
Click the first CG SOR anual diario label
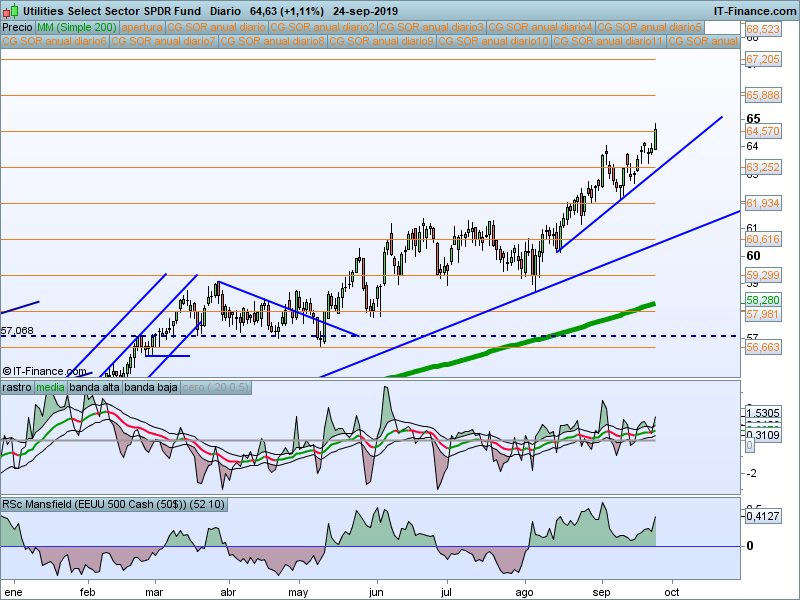pyautogui.click(x=216, y=28)
